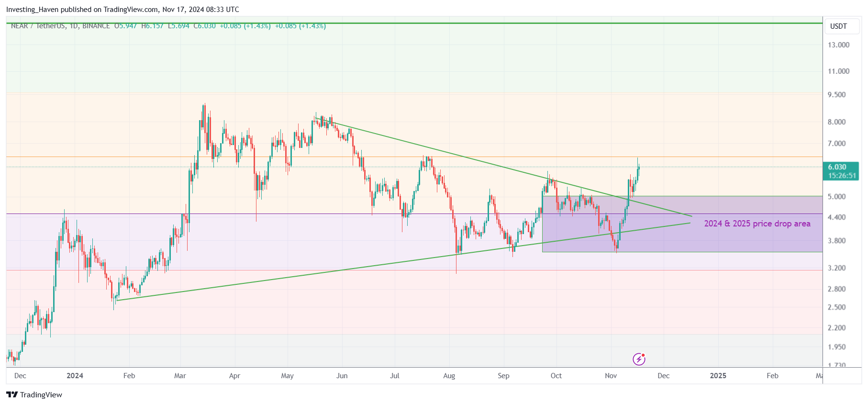Click the Feb label next to 2024
The height and width of the screenshot is (405, 868).
(129, 376)
